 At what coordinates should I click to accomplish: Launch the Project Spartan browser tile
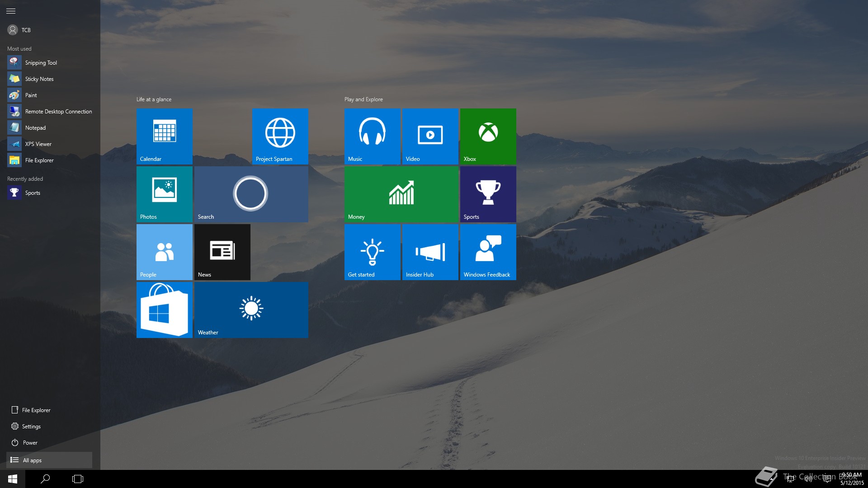pos(280,136)
